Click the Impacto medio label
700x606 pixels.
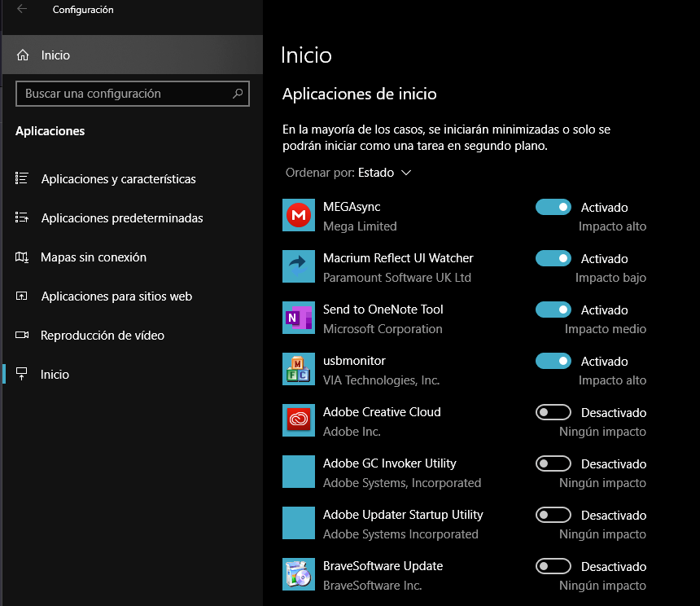(606, 329)
